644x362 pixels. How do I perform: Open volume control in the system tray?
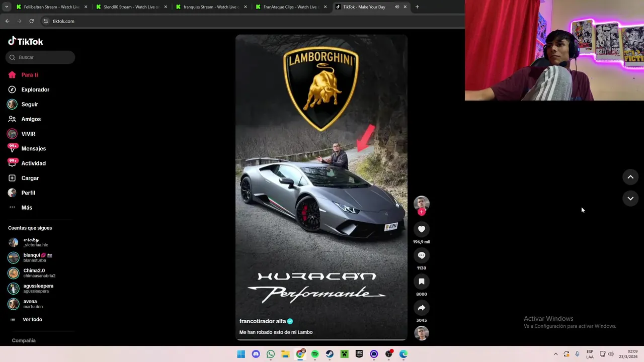[x=611, y=354]
